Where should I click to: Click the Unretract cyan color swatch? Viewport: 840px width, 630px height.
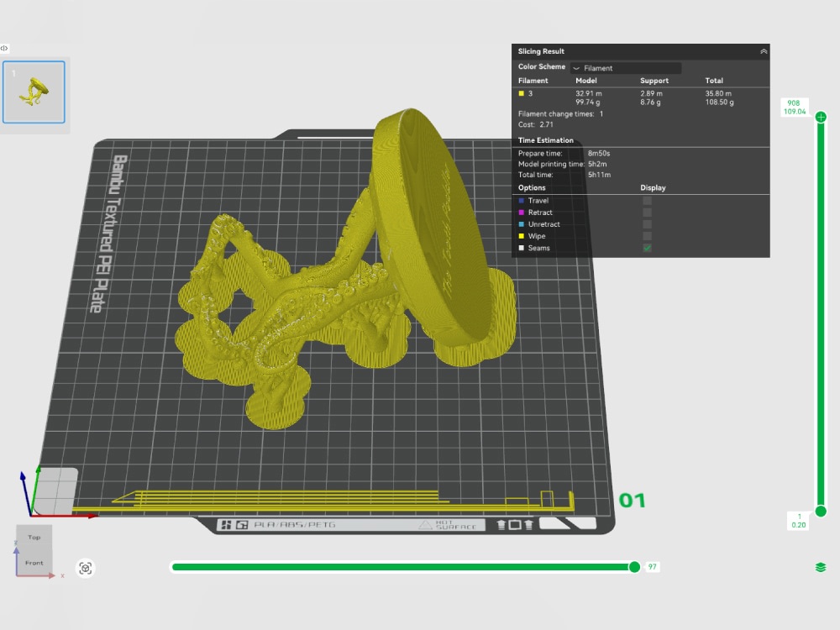(x=522, y=224)
